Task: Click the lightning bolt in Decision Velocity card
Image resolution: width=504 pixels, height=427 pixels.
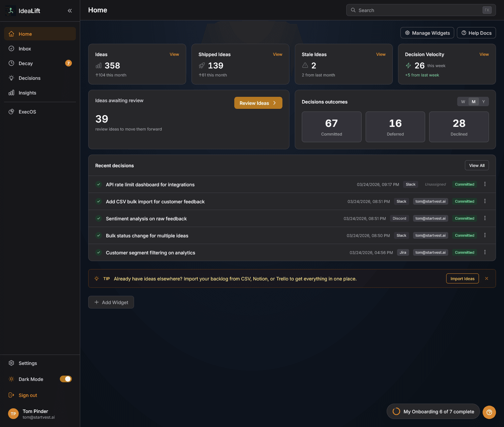Action: click(x=408, y=65)
